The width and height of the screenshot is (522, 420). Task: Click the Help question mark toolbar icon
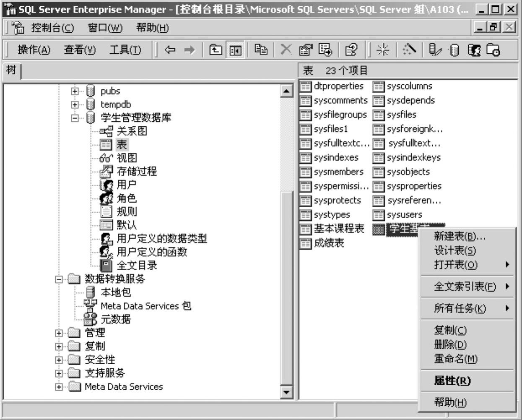coord(351,50)
